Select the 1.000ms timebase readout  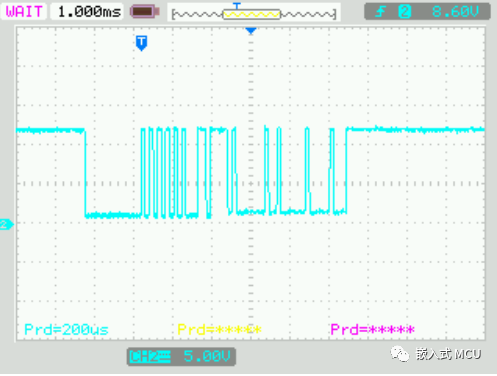pos(88,12)
